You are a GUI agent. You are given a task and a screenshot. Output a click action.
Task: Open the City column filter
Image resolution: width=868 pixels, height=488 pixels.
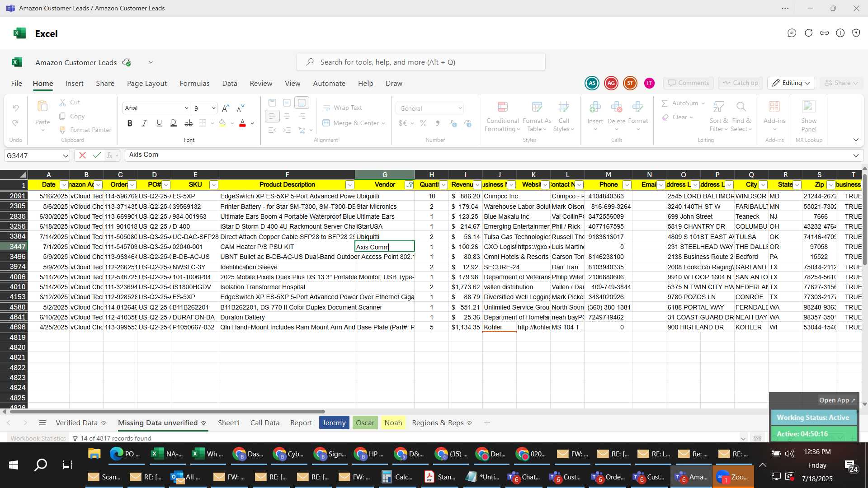[763, 185]
